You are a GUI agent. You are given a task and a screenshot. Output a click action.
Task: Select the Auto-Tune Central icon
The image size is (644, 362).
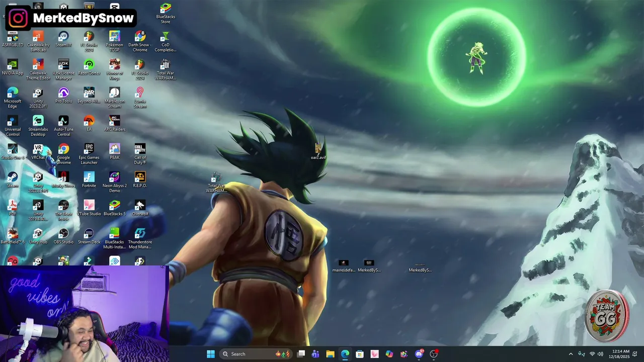(x=63, y=126)
